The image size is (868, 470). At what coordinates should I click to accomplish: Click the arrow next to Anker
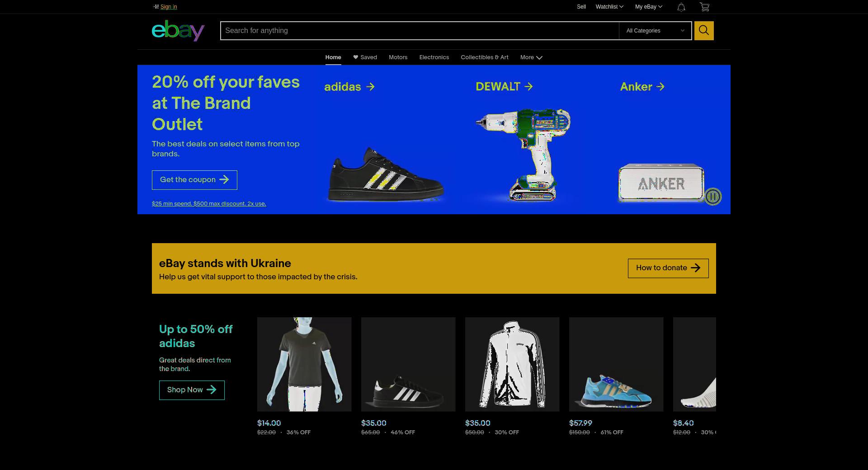[660, 86]
